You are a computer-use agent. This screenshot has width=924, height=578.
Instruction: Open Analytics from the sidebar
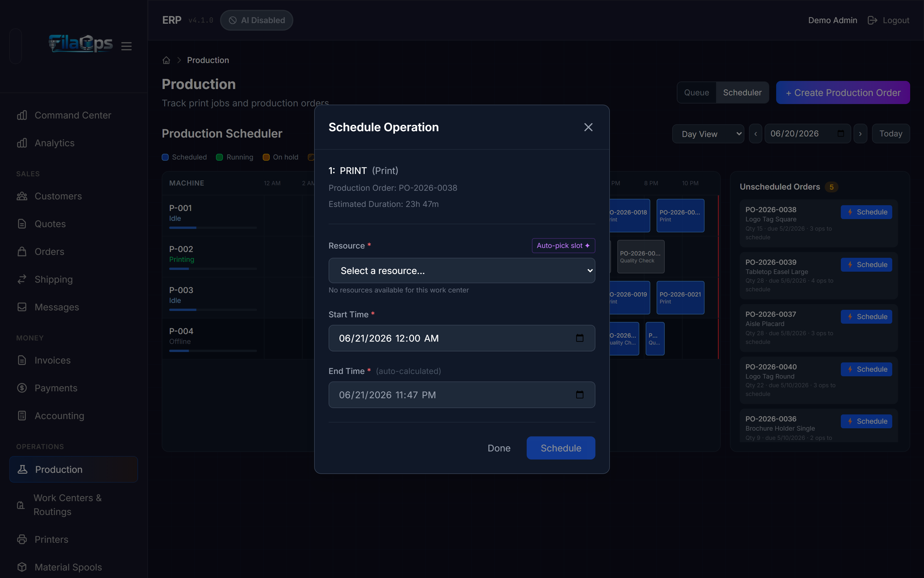[73, 143]
